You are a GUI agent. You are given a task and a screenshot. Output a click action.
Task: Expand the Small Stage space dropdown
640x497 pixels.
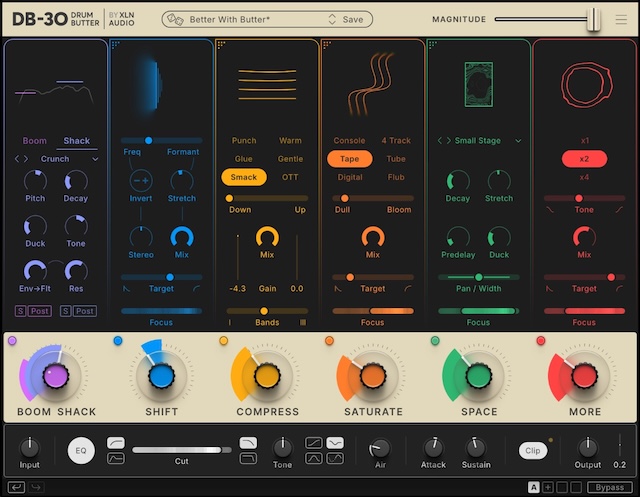pyautogui.click(x=518, y=141)
